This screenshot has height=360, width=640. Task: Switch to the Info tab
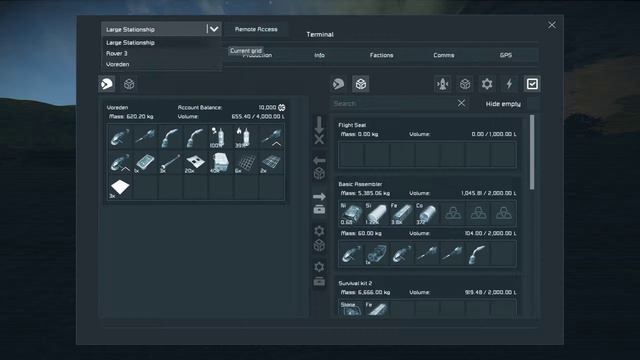point(319,55)
